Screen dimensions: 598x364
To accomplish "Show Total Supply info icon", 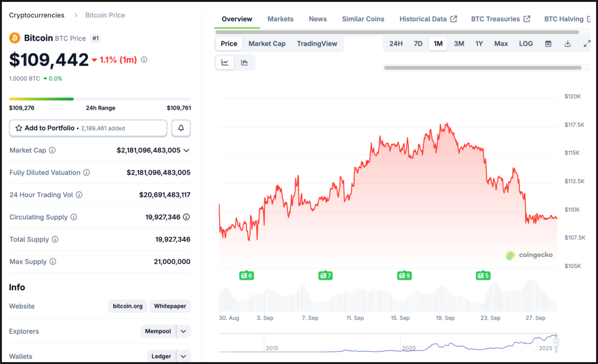I will point(55,239).
